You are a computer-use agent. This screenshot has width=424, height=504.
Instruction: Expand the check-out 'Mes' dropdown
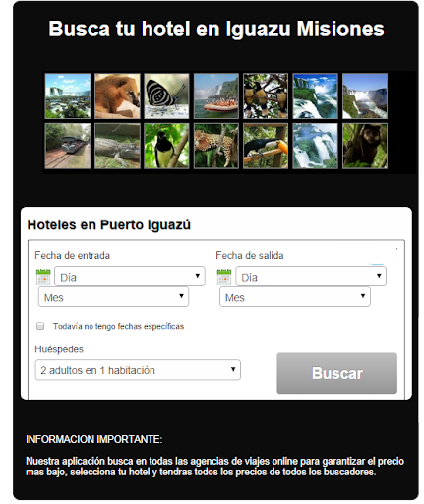click(x=295, y=297)
